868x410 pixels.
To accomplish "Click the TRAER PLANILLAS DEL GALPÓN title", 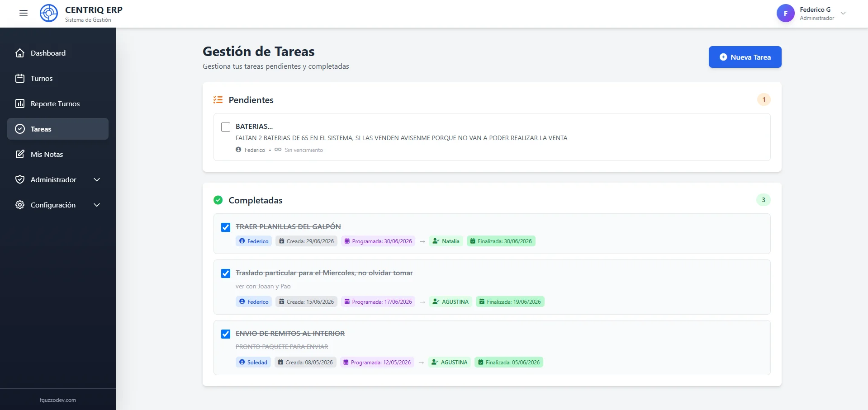I will point(288,226).
